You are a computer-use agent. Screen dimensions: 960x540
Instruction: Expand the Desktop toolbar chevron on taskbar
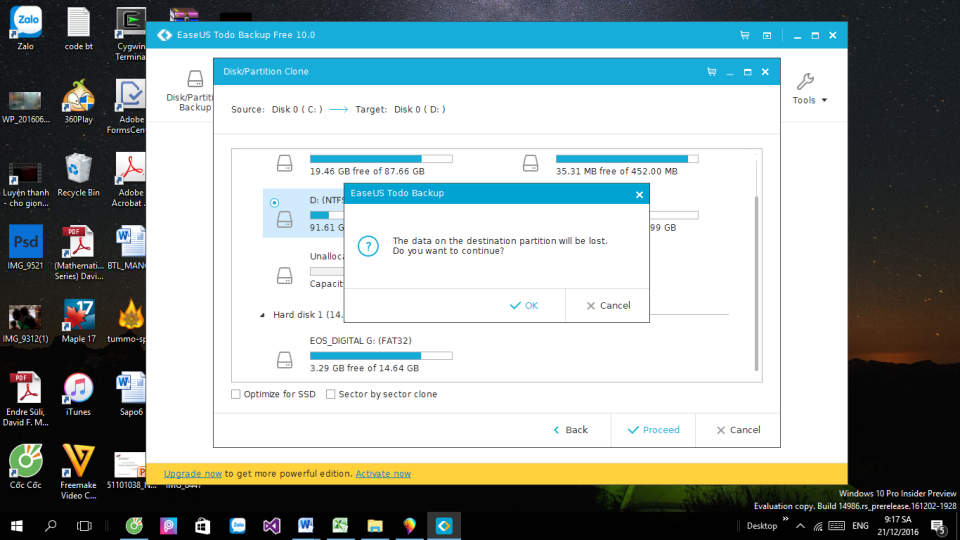pyautogui.click(x=785, y=519)
